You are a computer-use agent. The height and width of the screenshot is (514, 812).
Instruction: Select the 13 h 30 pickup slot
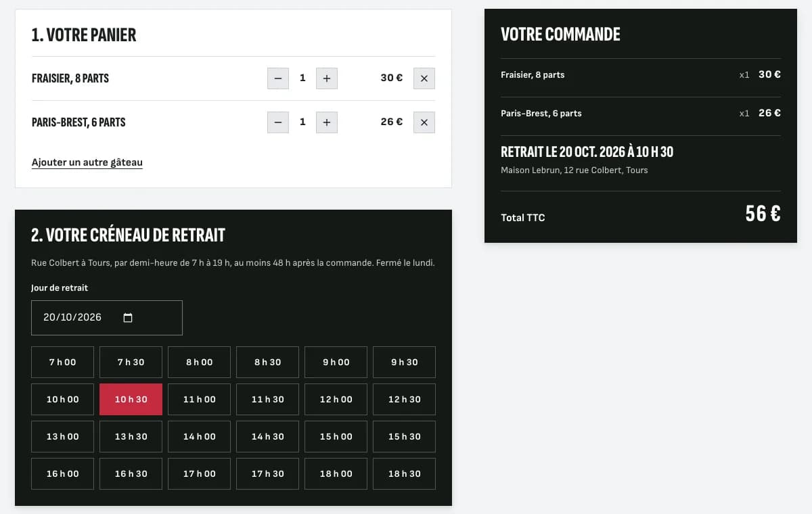131,437
